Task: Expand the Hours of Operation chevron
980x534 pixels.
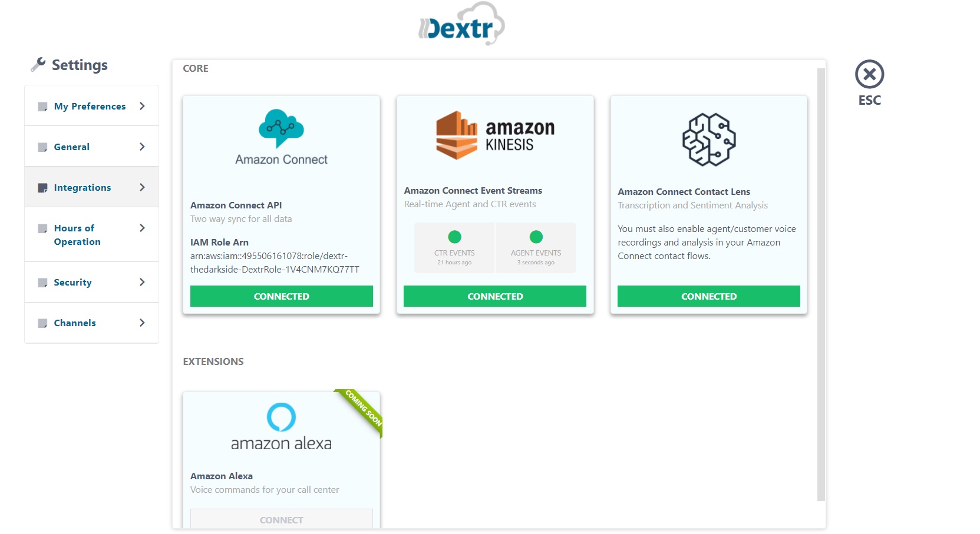Action: pos(142,228)
